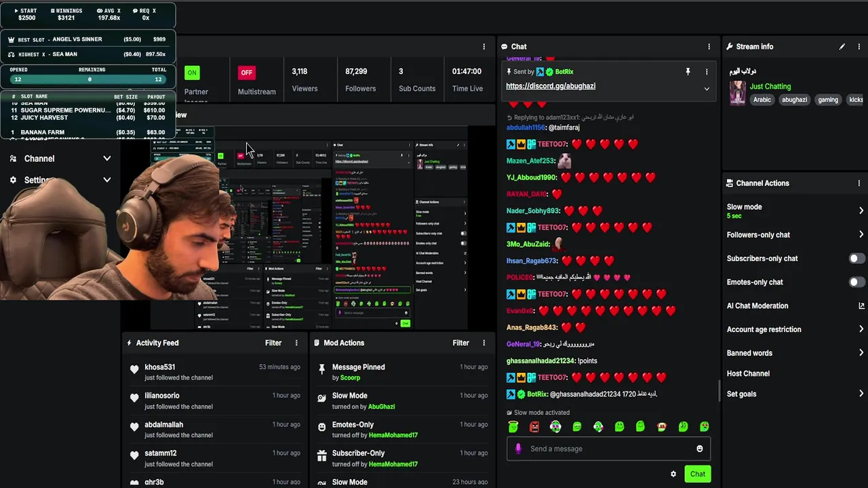Expand Slow mode options

(861, 211)
